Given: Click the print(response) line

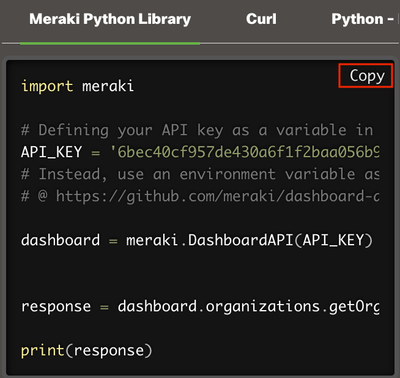Looking at the screenshot, I should [x=87, y=350].
